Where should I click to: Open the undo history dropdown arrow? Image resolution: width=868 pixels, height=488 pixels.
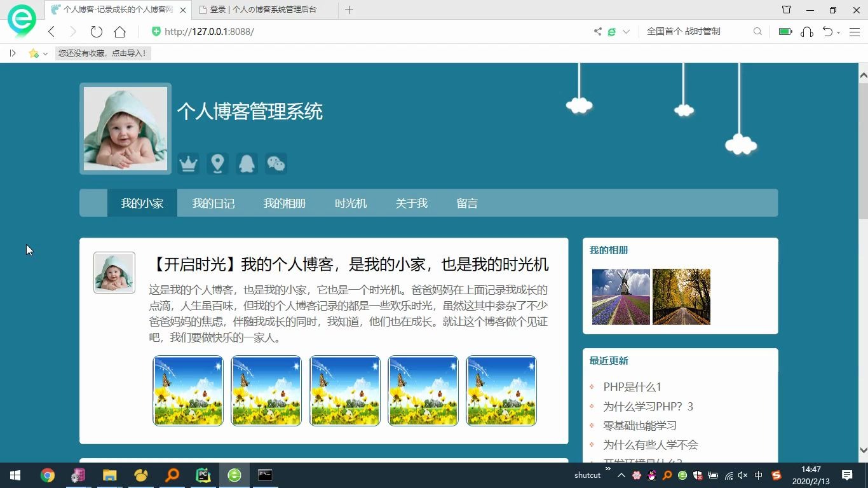pos(838,32)
